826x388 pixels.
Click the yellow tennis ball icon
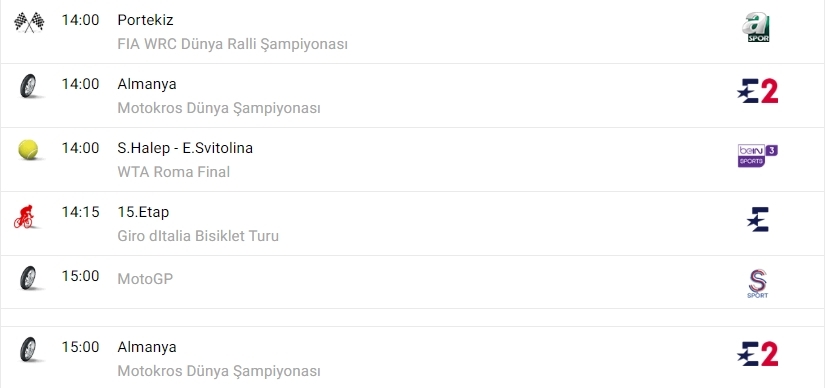[x=28, y=150]
